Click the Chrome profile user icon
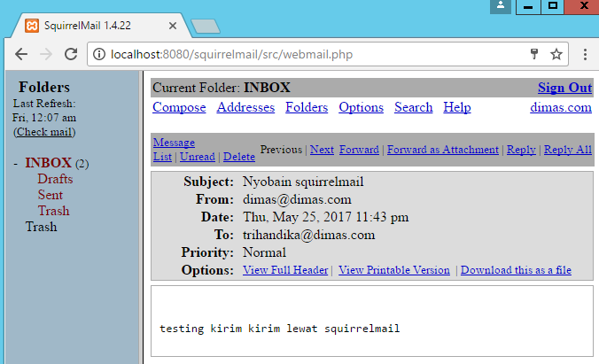 [x=501, y=6]
